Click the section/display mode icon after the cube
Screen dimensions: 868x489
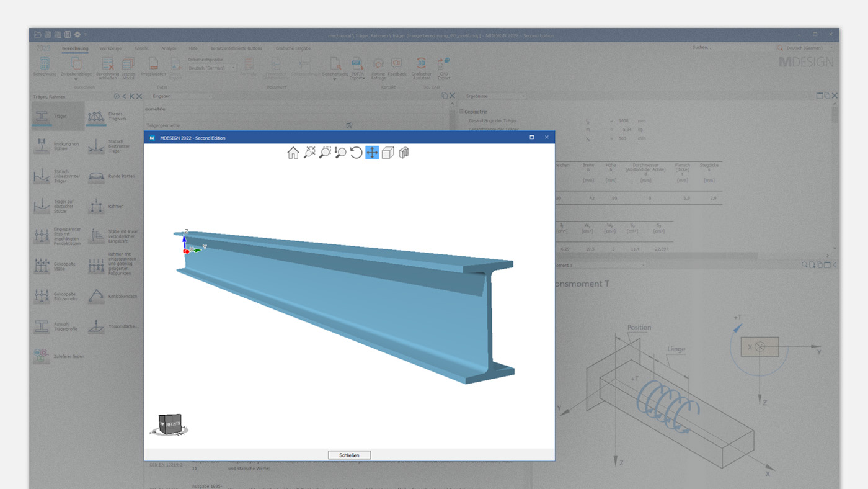pos(404,153)
